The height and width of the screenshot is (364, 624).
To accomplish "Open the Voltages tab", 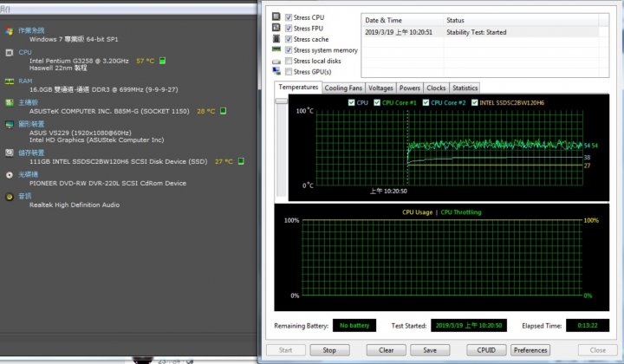I will pyautogui.click(x=380, y=88).
